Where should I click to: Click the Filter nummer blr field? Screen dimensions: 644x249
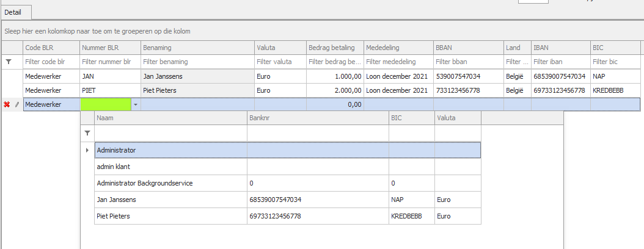110,62
